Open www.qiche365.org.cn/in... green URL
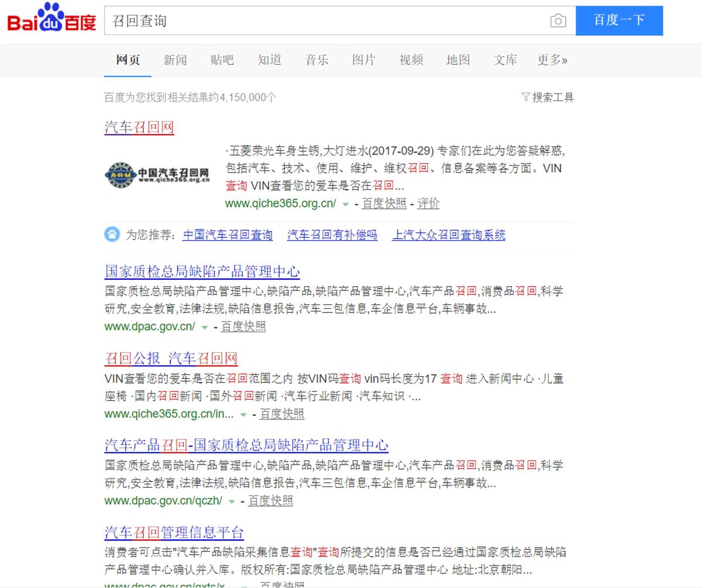Screen dimensions: 702x588 coord(169,414)
